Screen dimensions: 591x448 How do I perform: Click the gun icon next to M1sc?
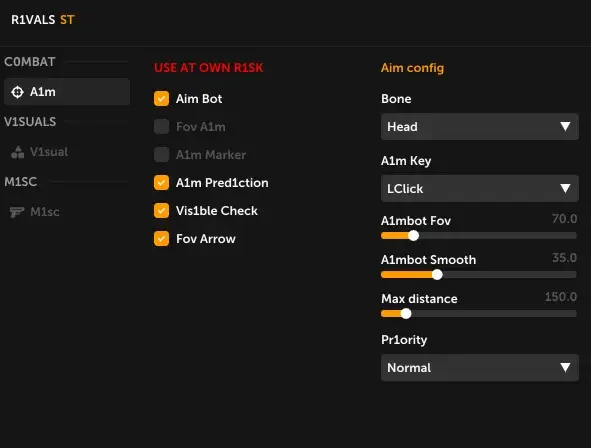[17, 212]
